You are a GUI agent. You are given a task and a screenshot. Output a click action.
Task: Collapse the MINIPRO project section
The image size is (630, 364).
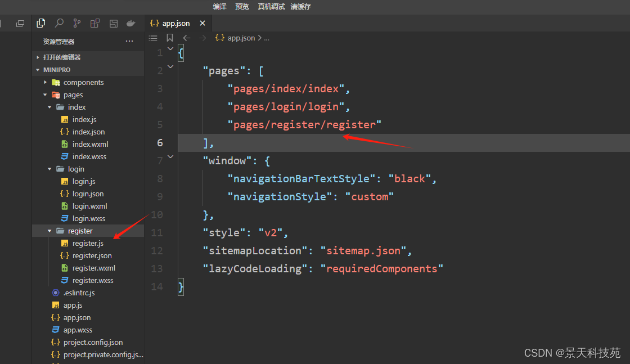pyautogui.click(x=38, y=70)
